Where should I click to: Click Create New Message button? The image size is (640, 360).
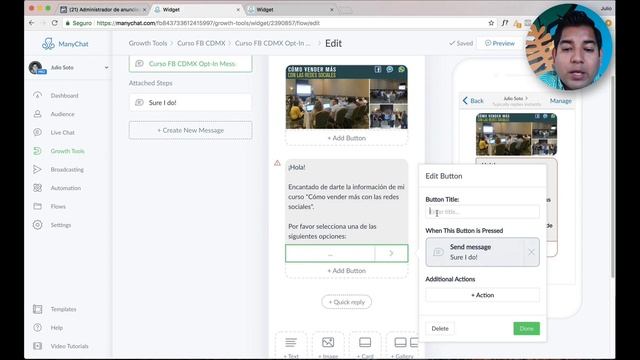[191, 130]
